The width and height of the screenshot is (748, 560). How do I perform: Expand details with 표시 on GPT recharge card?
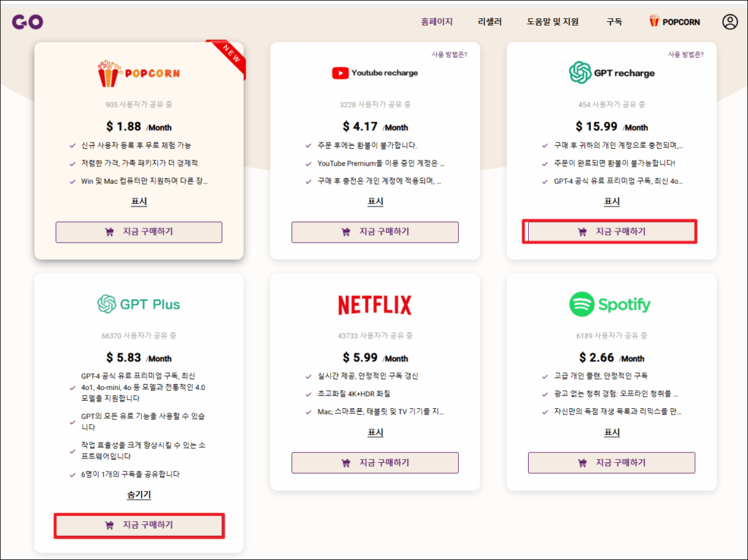(x=612, y=202)
